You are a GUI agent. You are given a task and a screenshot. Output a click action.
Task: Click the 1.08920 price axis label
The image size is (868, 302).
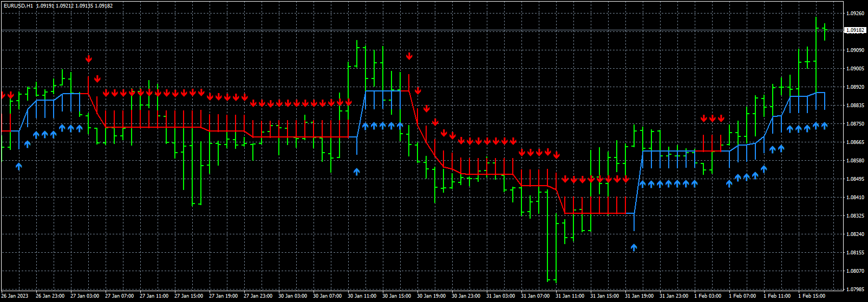[x=855, y=87]
